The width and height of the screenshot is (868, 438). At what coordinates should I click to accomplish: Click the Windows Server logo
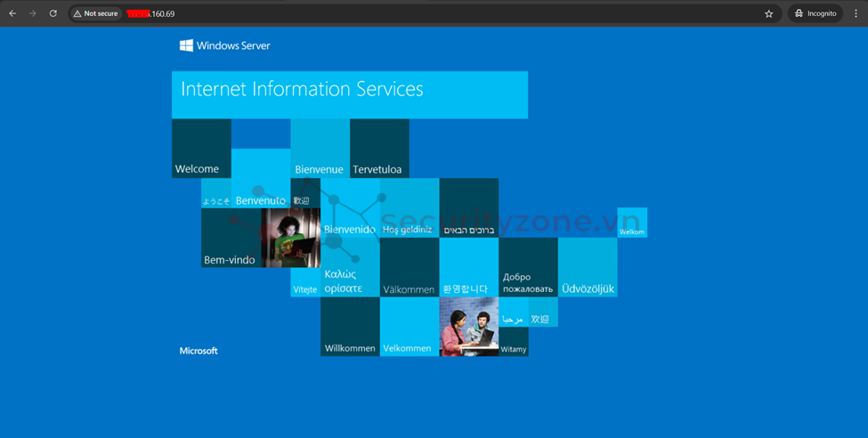coord(224,45)
